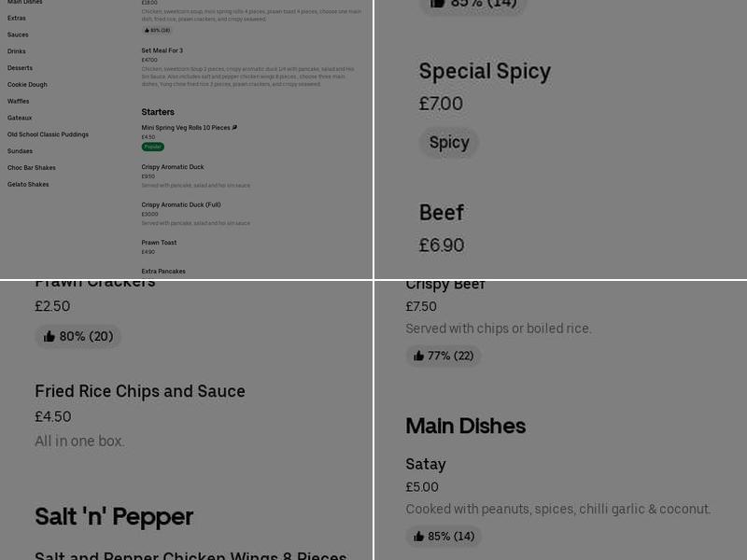This screenshot has height=560, width=747.
Task: Click the 85% thumbs-up badge at top right
Action: click(473, 6)
